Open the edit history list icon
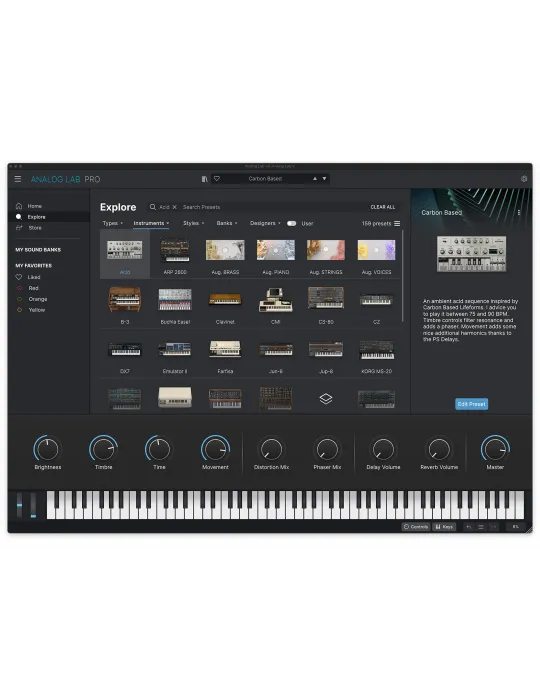540x700 pixels. (x=481, y=527)
